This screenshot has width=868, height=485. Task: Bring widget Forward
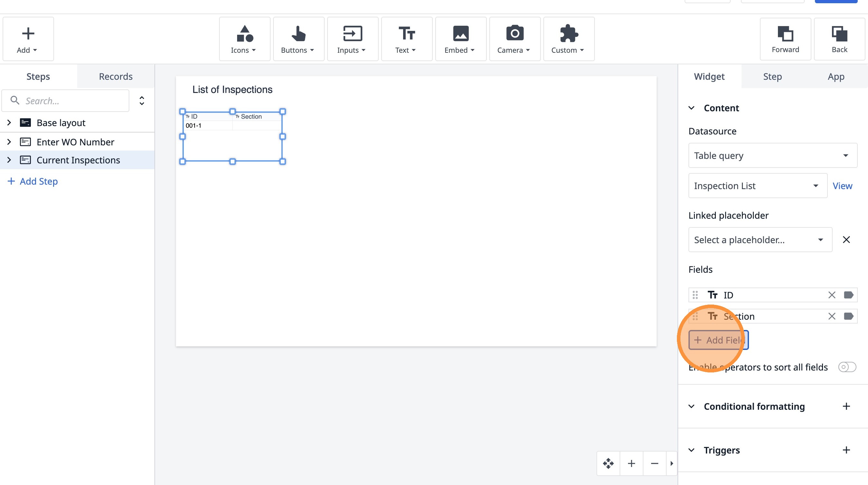[x=785, y=39]
